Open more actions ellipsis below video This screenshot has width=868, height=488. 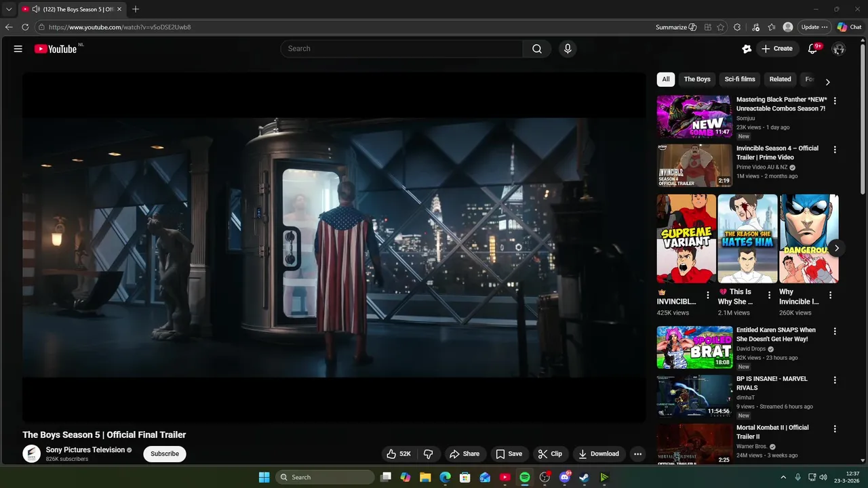637,454
